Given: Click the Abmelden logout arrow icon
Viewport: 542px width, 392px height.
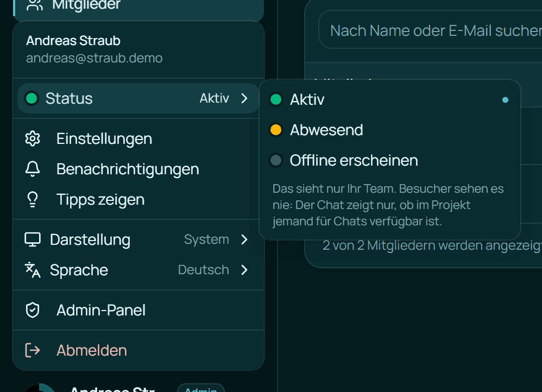Looking at the screenshot, I should [x=33, y=350].
